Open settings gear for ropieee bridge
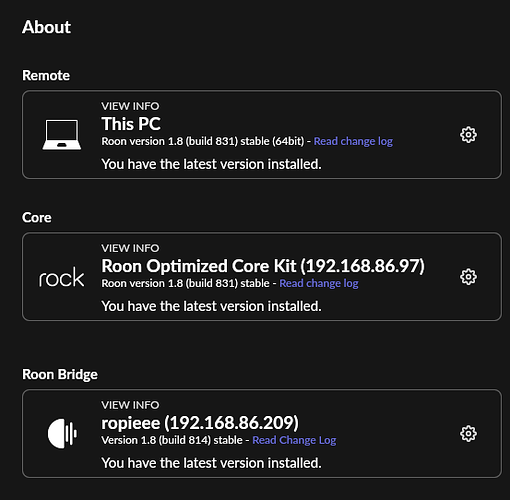 pyautogui.click(x=468, y=433)
